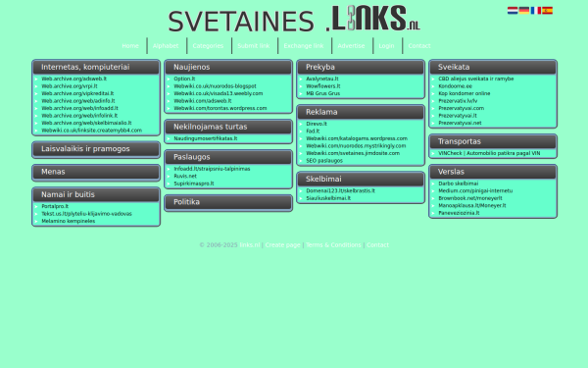Open the Home menu item
The image size is (588, 368).
[x=130, y=46]
